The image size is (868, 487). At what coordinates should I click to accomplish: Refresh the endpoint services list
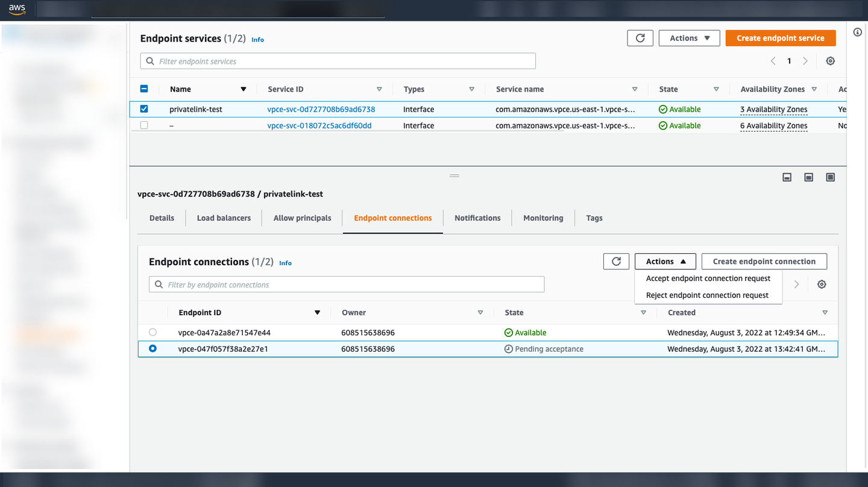(x=640, y=38)
